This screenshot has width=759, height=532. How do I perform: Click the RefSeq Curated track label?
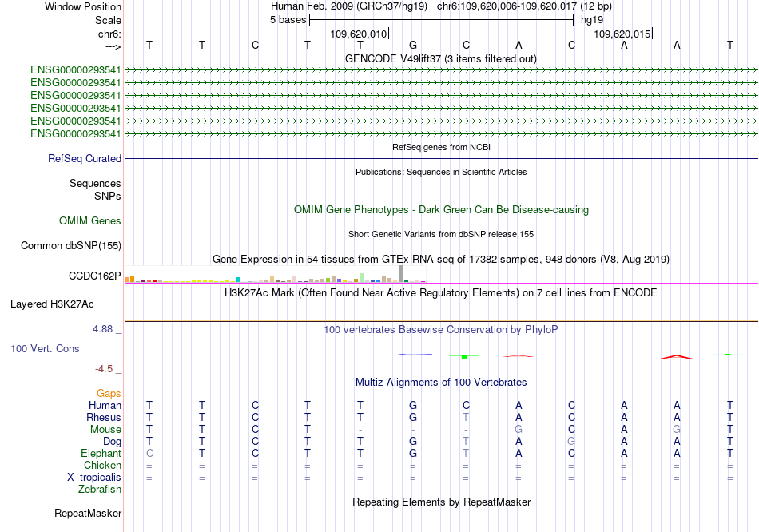[85, 158]
